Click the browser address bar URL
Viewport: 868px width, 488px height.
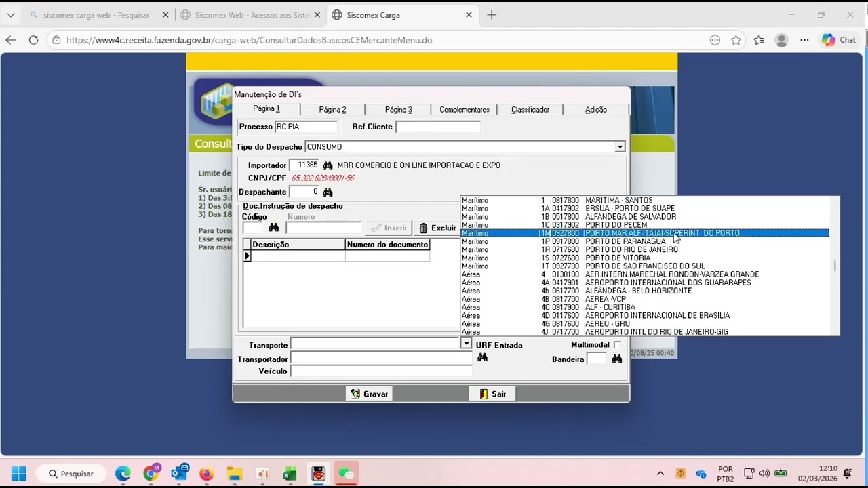(x=249, y=40)
